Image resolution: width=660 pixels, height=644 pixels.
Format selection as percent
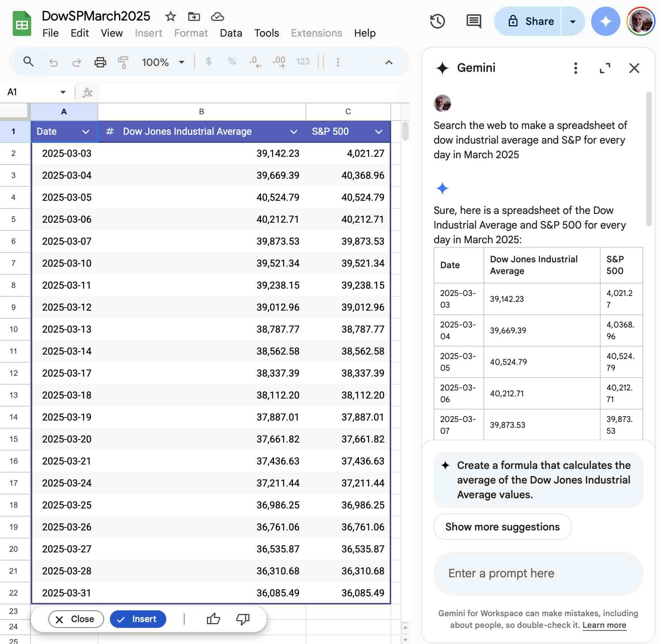(x=231, y=62)
